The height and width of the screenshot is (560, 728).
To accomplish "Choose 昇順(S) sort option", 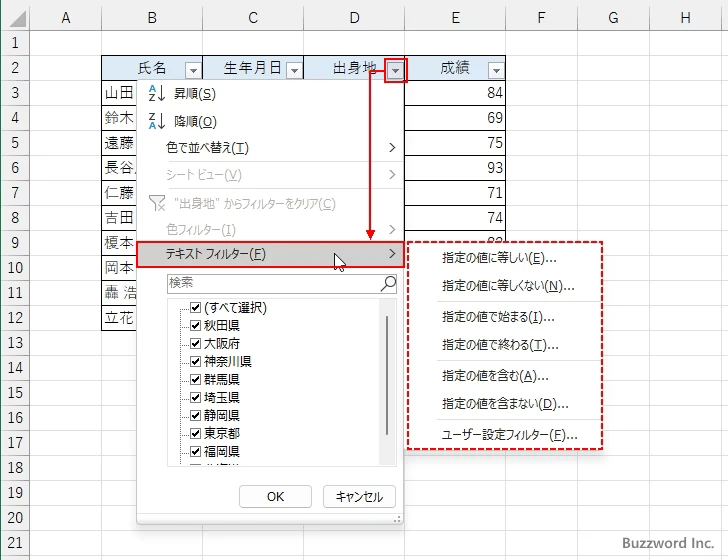I will click(x=270, y=94).
